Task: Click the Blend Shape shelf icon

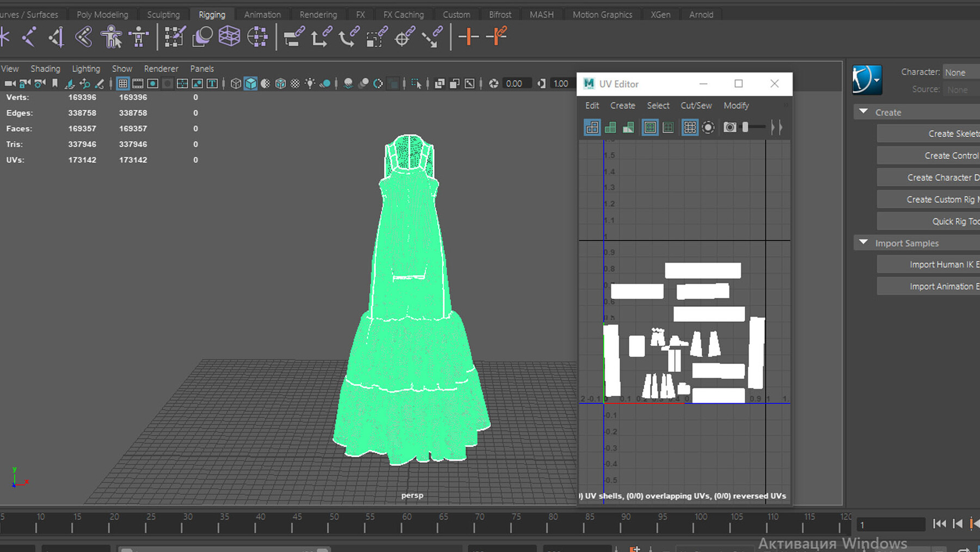Action: pos(202,37)
